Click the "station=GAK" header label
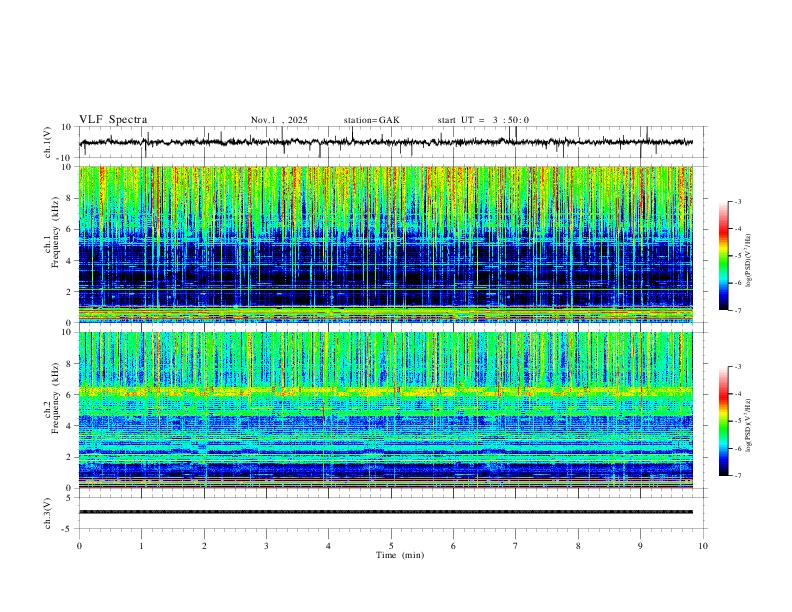Image resolution: width=792 pixels, height=612 pixels. tap(371, 120)
